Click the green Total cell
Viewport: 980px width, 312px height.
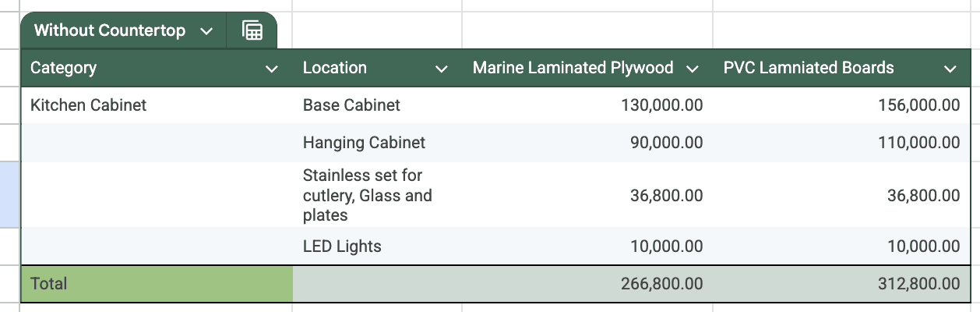pyautogui.click(x=156, y=284)
